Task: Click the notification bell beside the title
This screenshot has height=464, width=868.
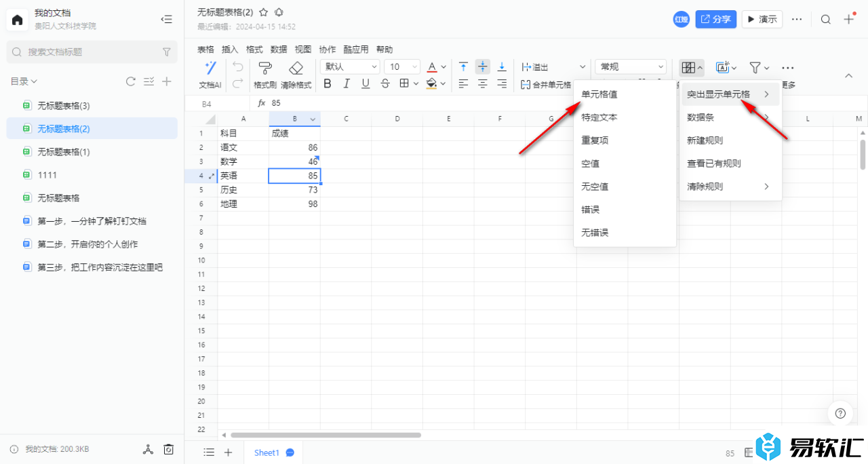Action: point(279,12)
